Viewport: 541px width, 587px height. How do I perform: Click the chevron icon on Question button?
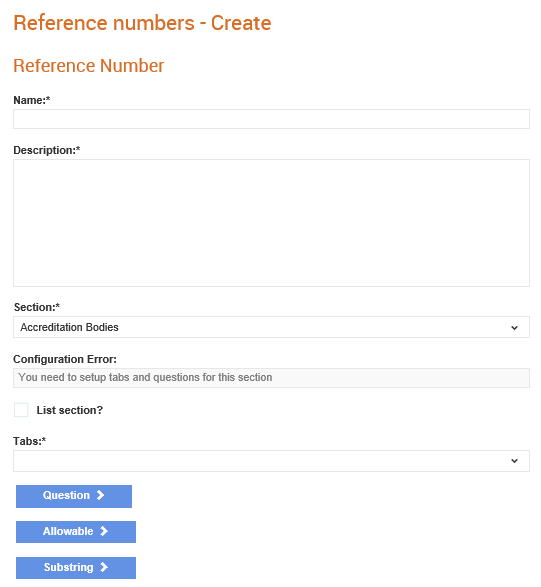tap(100, 495)
